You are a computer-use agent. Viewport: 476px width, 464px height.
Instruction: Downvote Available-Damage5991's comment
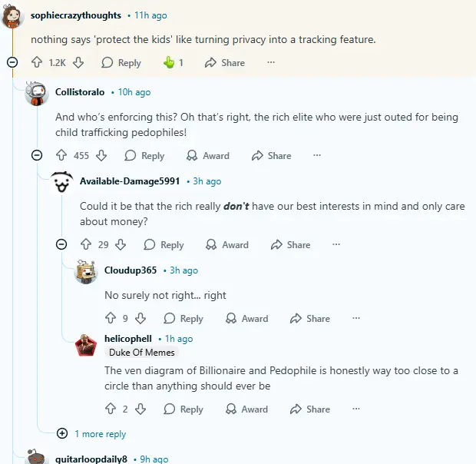(121, 244)
